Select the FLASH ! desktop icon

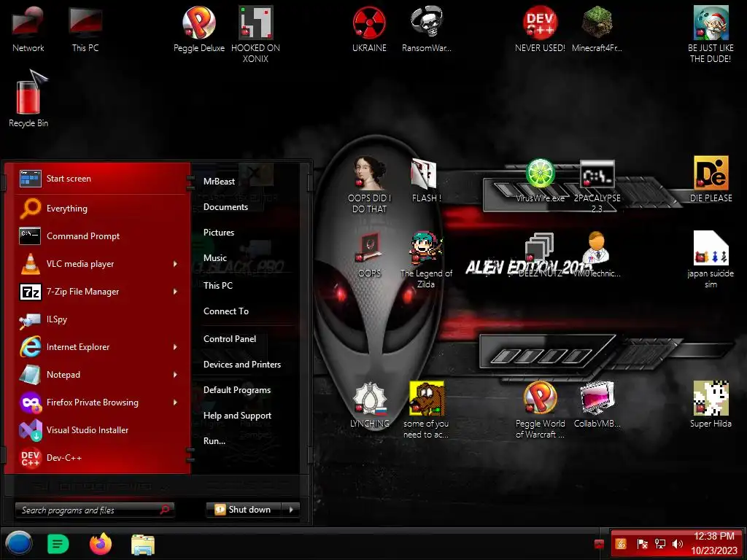pos(426,180)
